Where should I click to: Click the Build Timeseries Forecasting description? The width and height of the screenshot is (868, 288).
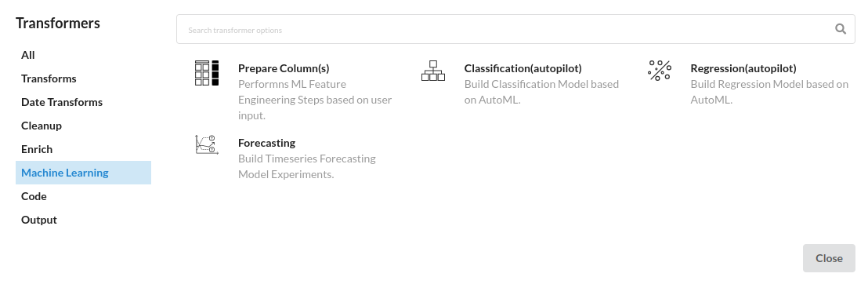tap(306, 166)
